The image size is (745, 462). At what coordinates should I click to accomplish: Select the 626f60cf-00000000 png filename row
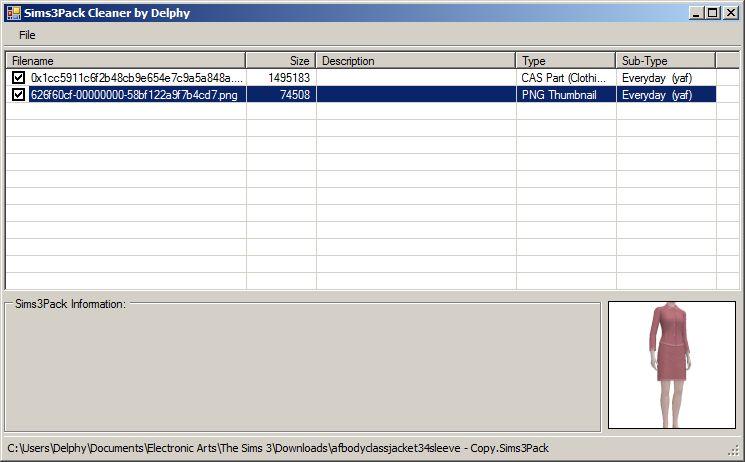point(134,95)
